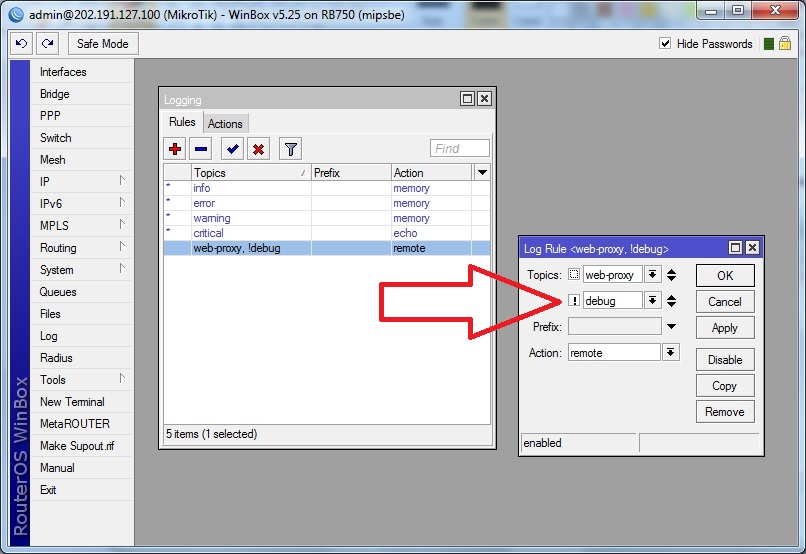Image resolution: width=806 pixels, height=554 pixels.
Task: Open the debug topic dropdown
Action: (652, 300)
